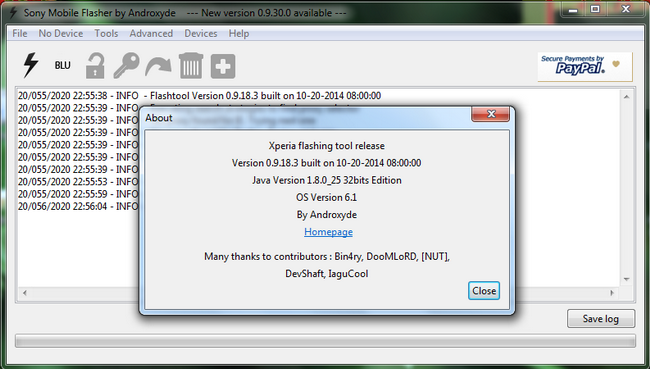The image size is (650, 369).
Task: Close the Sony Mobile Flasher main window
Action: click(x=626, y=10)
